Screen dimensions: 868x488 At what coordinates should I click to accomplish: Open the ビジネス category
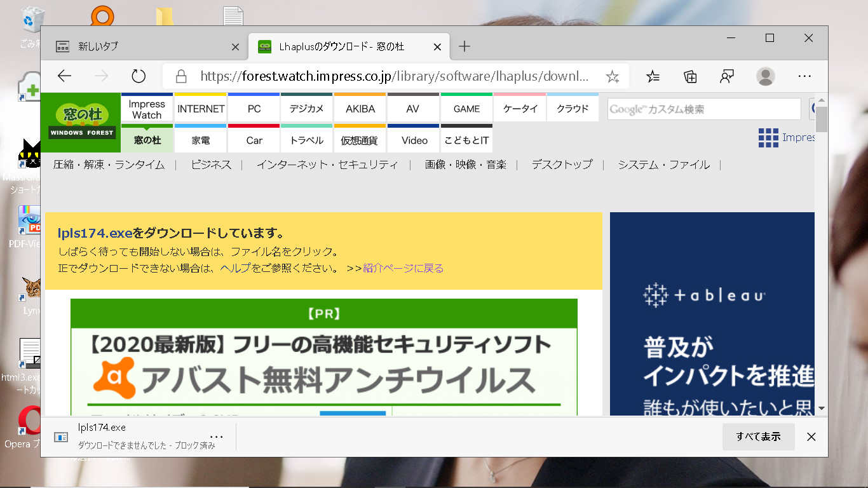click(212, 165)
